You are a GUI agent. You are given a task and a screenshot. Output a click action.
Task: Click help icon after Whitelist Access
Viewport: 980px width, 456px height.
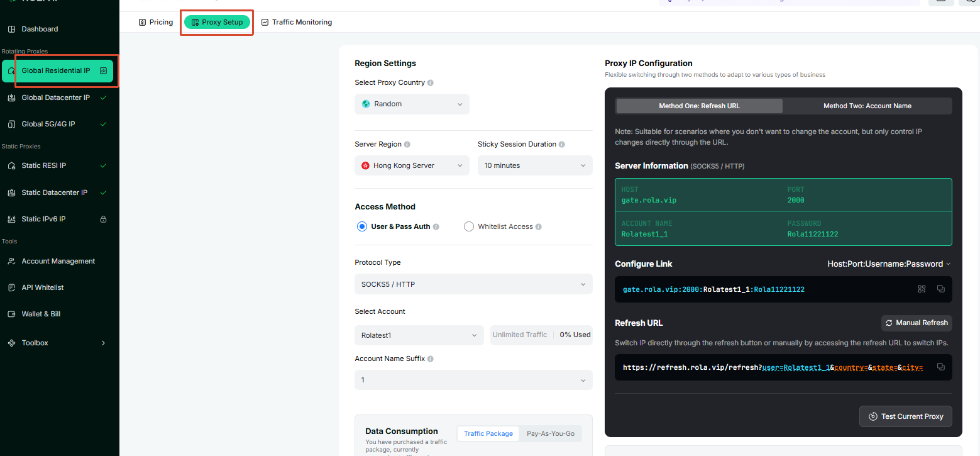point(539,227)
